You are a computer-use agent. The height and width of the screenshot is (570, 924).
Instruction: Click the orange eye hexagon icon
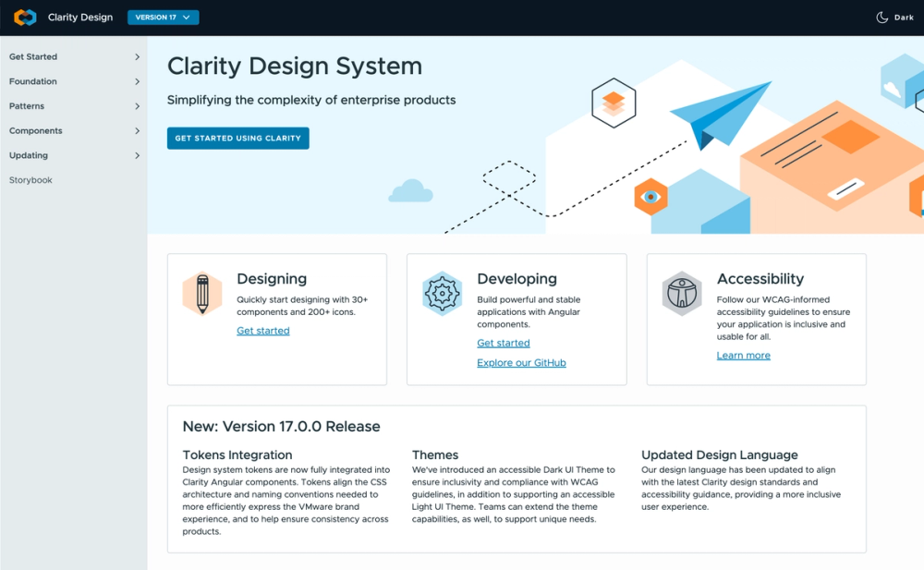(x=650, y=196)
